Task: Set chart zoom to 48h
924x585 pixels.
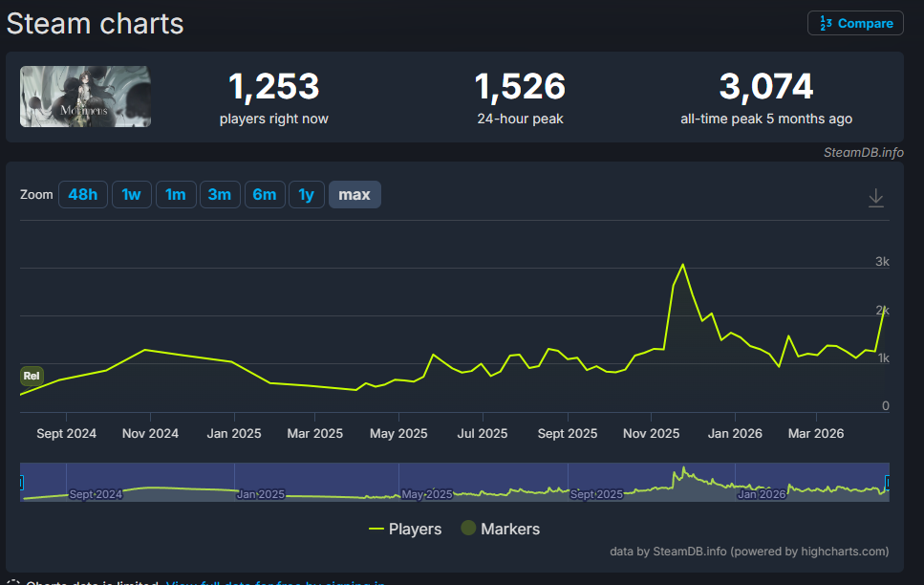Action: point(83,195)
